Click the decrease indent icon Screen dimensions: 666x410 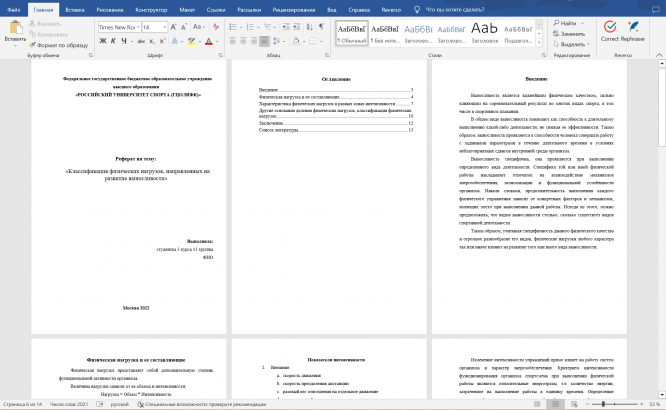[x=286, y=27]
